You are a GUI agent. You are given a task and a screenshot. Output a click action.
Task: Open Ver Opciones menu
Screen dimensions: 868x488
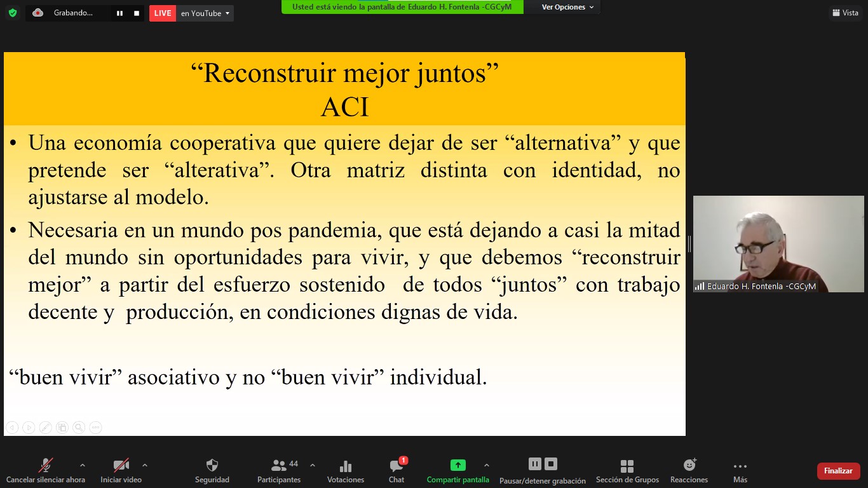click(x=567, y=7)
